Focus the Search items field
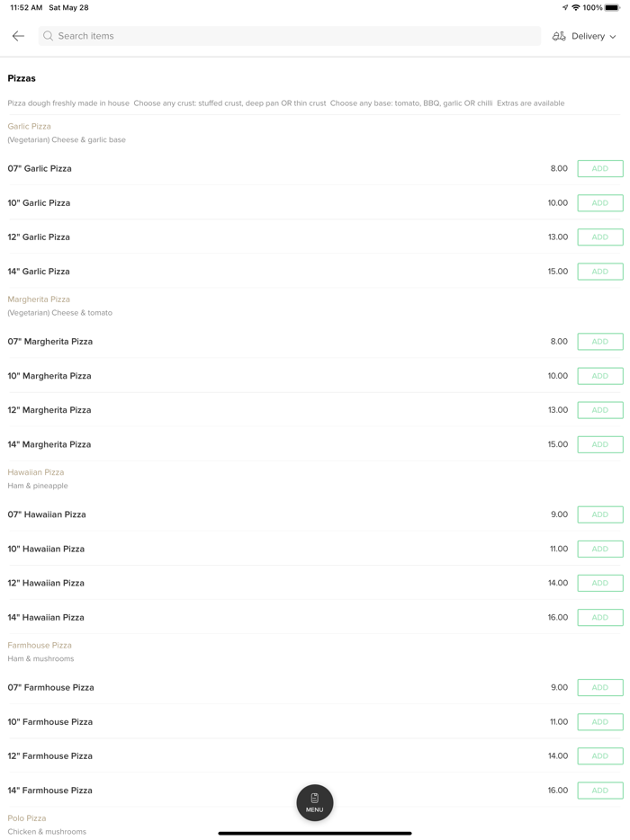Screen dimensions: 630x840 click(288, 36)
